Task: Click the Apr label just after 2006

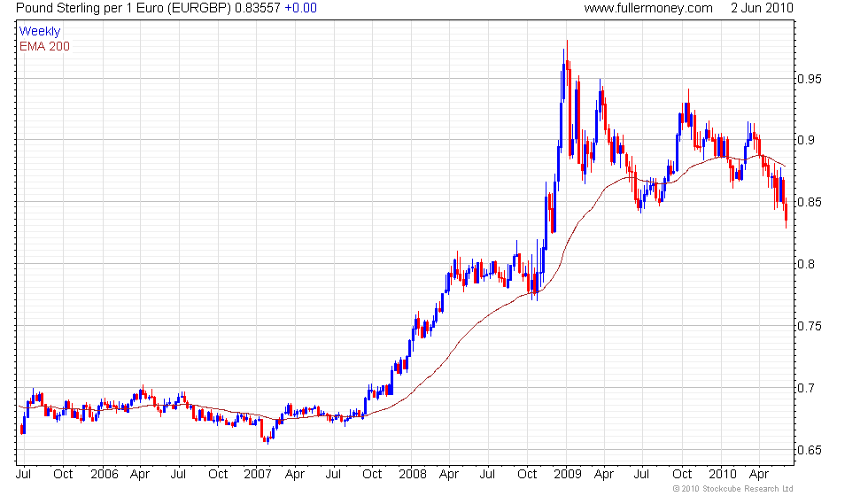Action: pos(140,475)
